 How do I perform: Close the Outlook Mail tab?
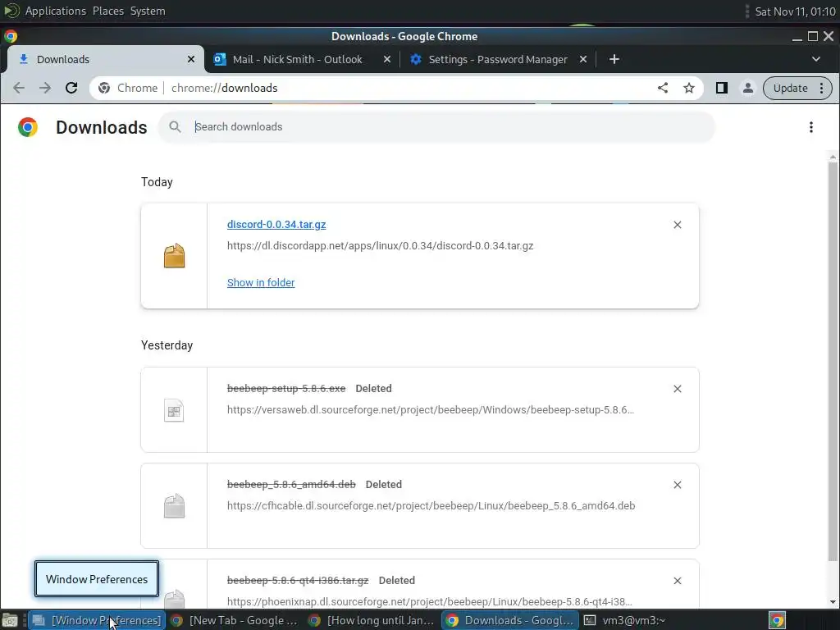[x=387, y=59]
